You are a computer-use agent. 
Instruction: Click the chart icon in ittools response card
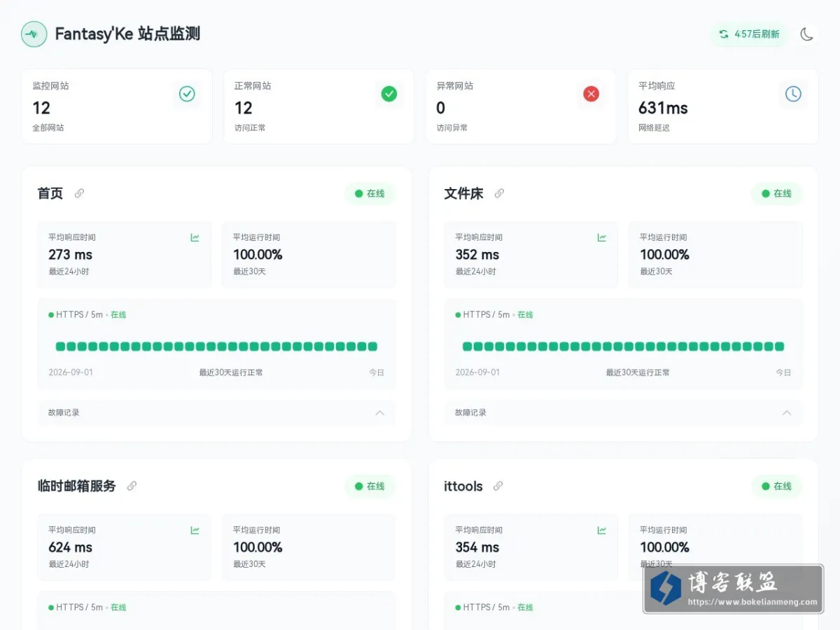[x=602, y=531]
